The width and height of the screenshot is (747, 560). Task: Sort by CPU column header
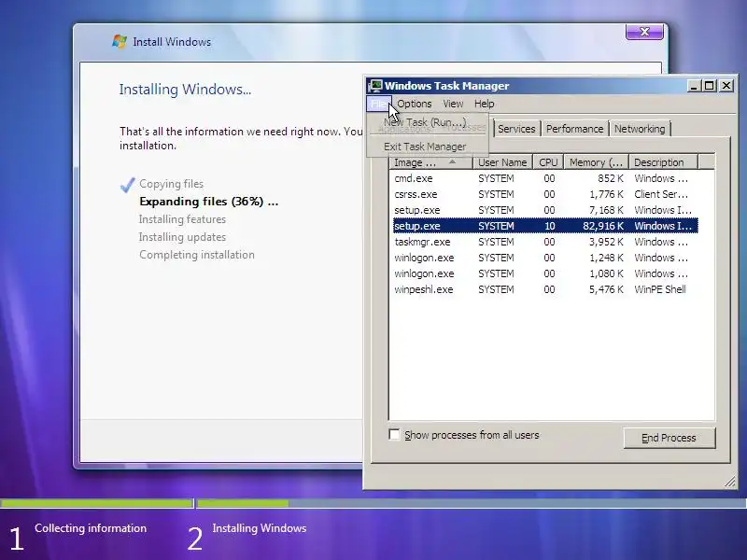[x=548, y=162]
